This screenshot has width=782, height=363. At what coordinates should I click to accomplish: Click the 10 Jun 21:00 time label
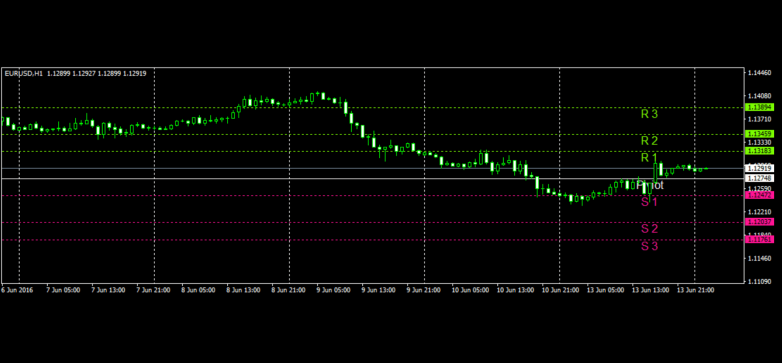click(x=560, y=290)
